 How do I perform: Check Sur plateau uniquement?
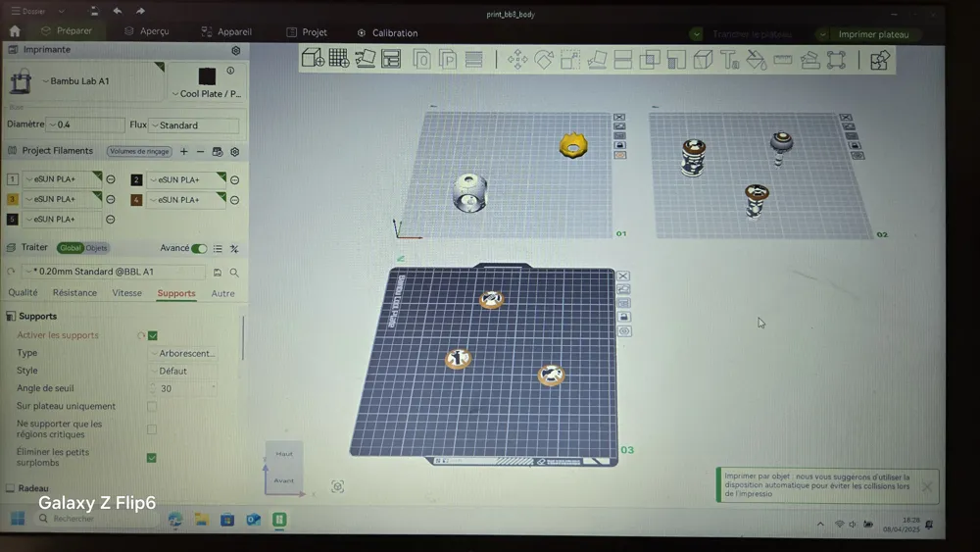pyautogui.click(x=152, y=406)
